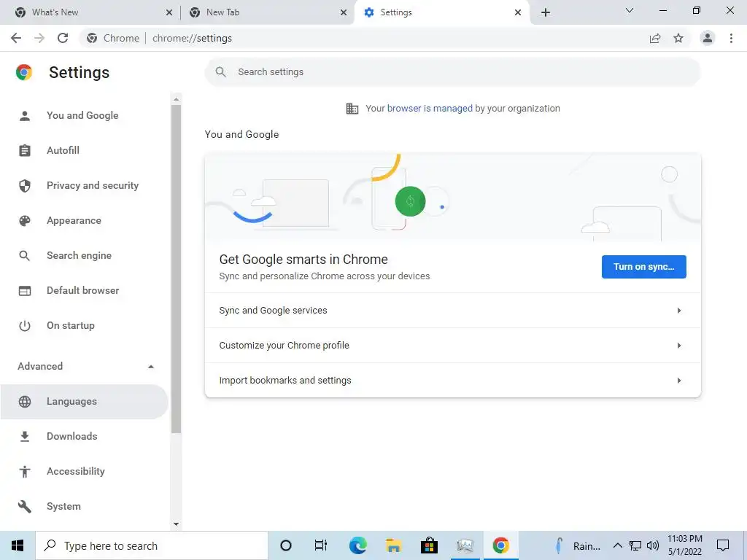Open the notifications action center

[723, 545]
